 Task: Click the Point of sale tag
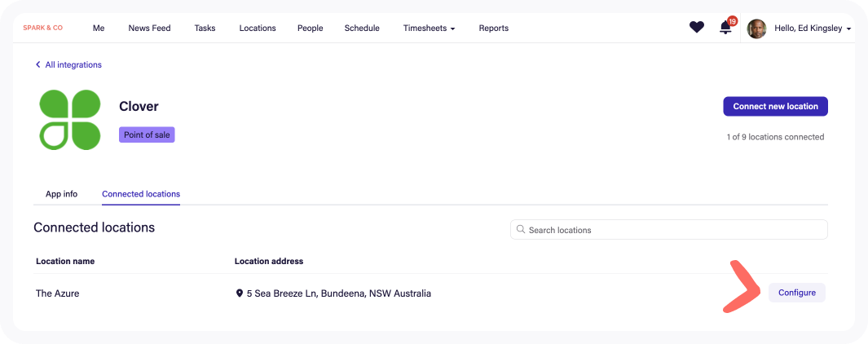point(147,135)
